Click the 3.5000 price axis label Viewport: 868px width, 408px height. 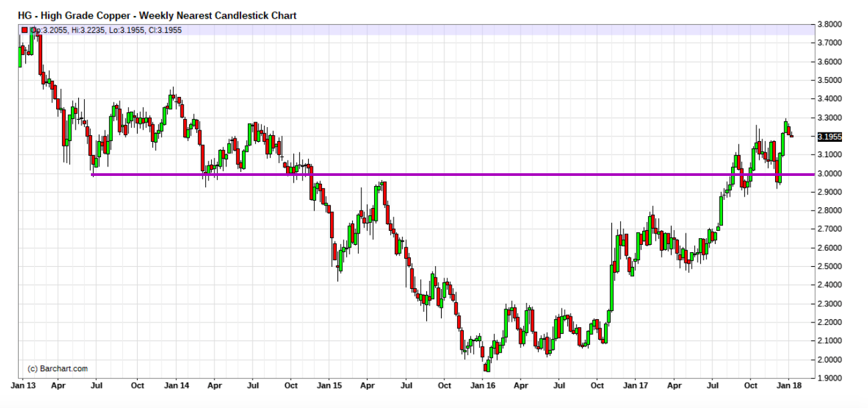pos(830,80)
